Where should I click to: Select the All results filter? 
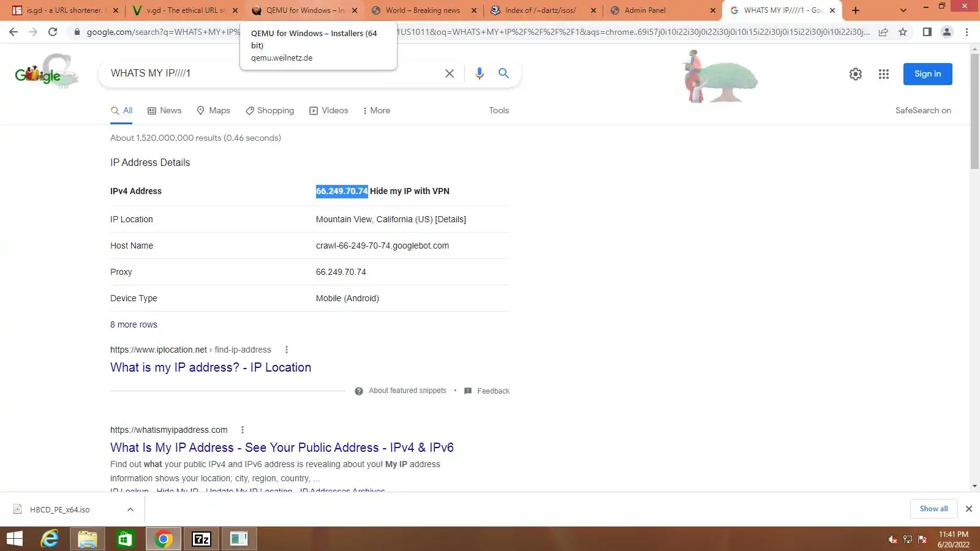pos(121,111)
